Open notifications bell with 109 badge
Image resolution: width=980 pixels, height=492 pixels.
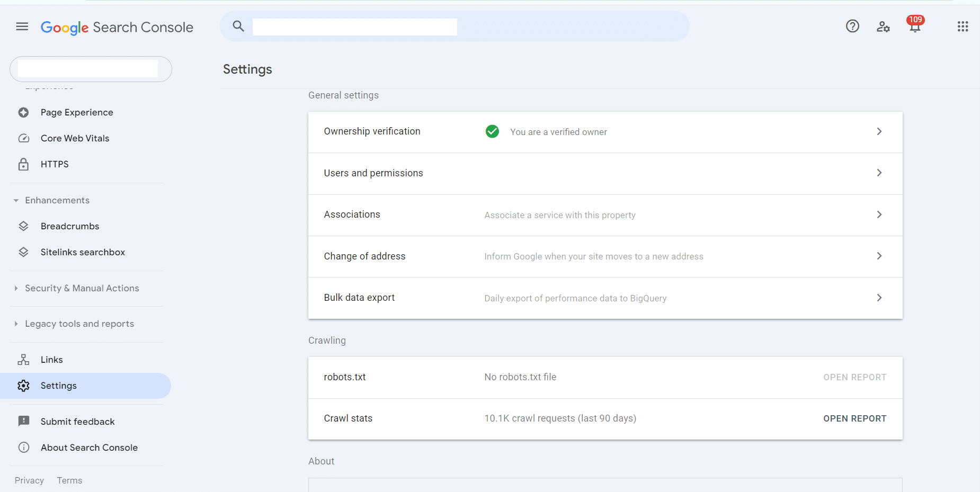tap(915, 24)
